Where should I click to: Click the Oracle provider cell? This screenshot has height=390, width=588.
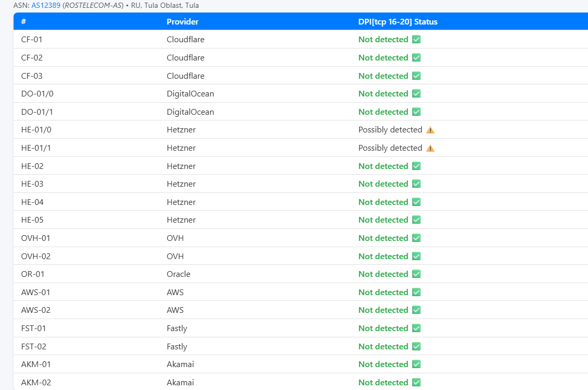(x=178, y=274)
